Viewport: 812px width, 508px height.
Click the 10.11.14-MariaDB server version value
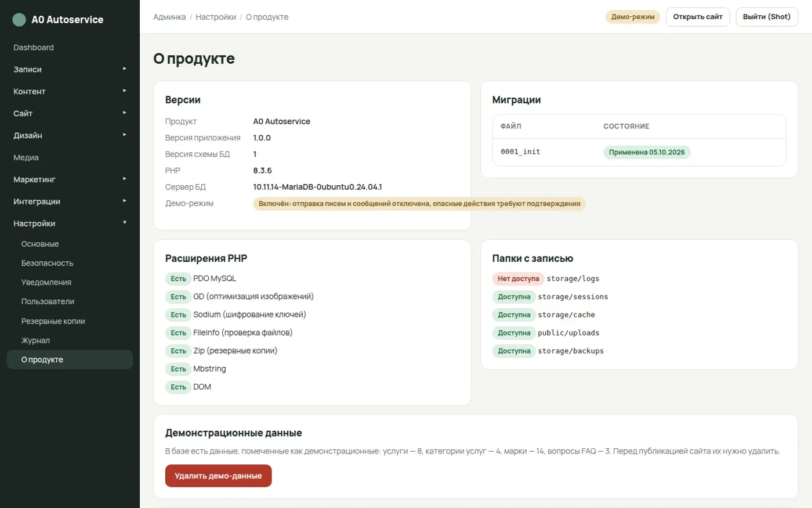[x=317, y=187]
